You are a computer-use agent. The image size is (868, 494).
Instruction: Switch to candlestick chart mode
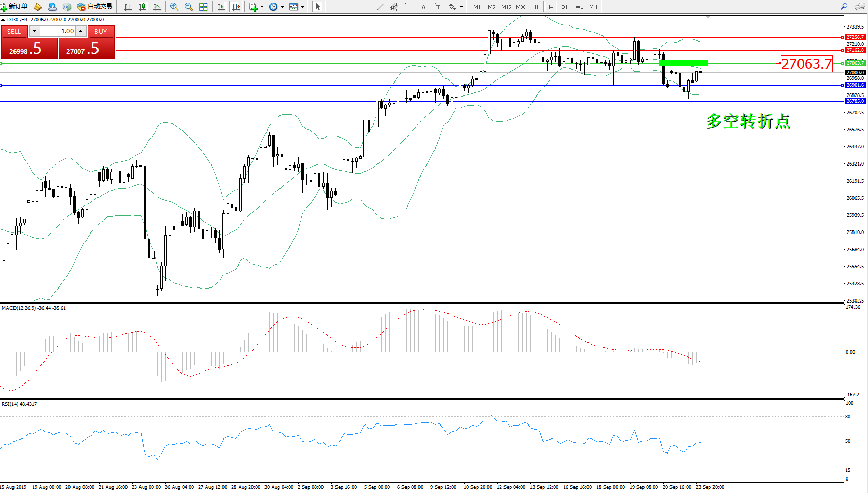point(143,7)
